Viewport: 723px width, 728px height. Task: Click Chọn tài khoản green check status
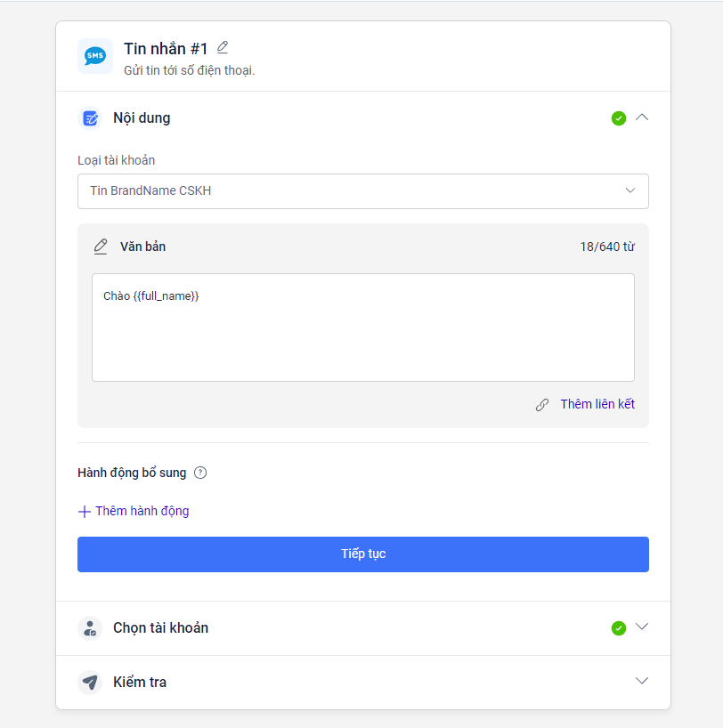pyautogui.click(x=619, y=628)
